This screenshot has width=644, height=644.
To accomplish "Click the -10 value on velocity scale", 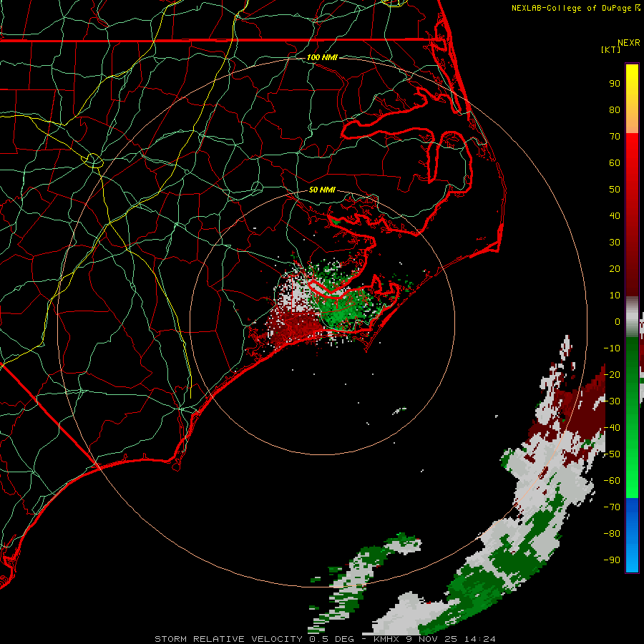I will coord(612,348).
